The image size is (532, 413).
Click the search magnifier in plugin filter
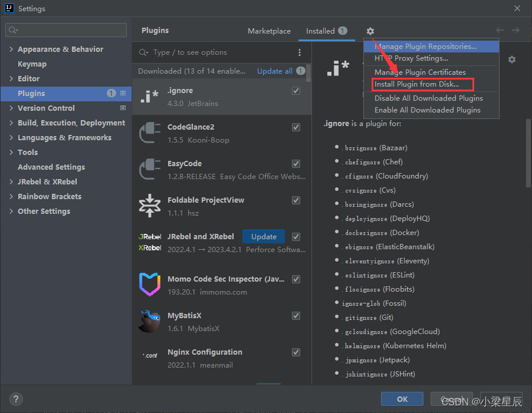point(143,52)
